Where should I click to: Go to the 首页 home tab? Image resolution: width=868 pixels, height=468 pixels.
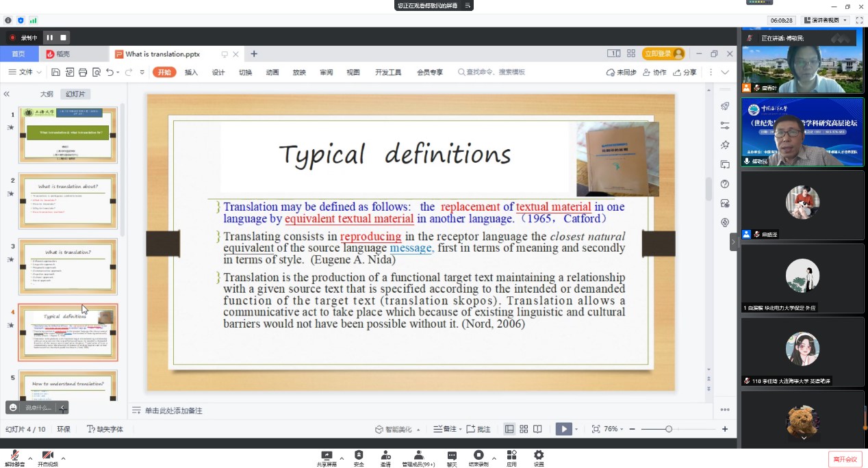point(18,54)
